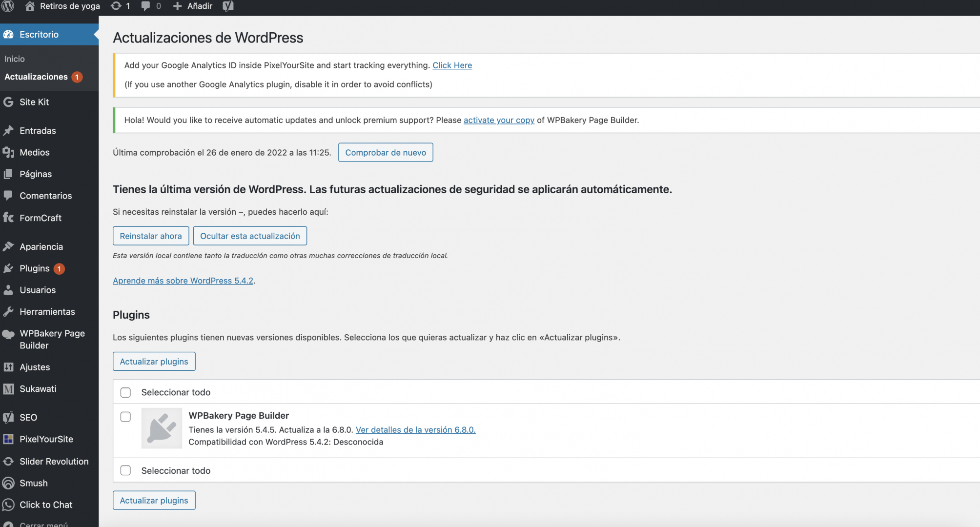The image size is (980, 527).
Task: Open the comments bubble icon in admin bar
Action: click(x=145, y=6)
